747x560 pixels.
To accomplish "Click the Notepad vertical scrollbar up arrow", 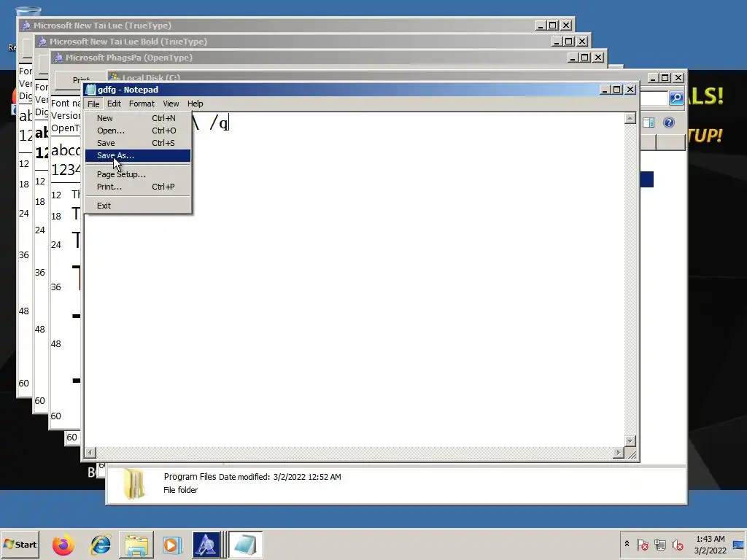I will (x=630, y=118).
